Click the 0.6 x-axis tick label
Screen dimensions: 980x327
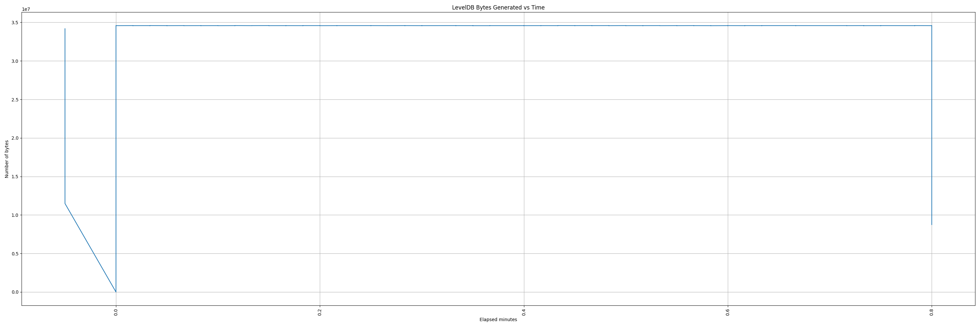point(728,313)
